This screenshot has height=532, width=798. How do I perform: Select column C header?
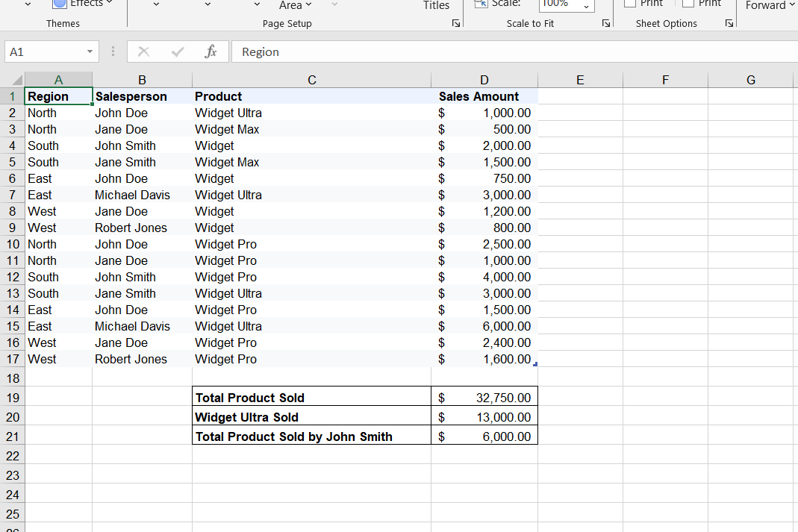coord(311,80)
